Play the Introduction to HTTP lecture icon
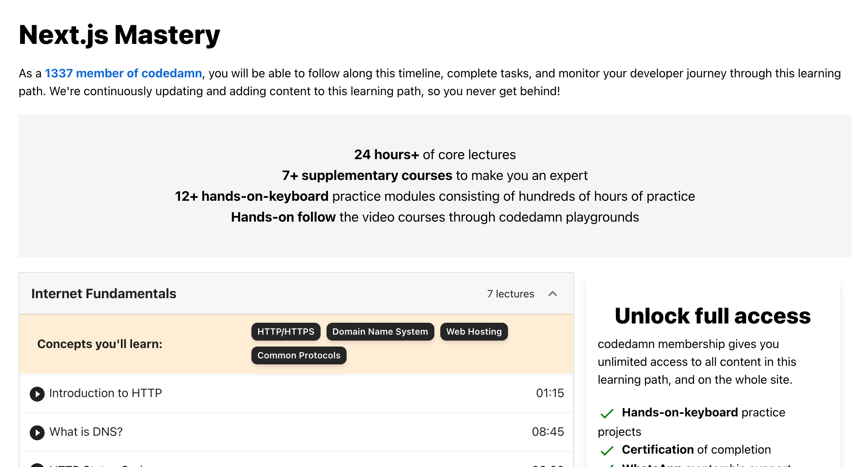 click(37, 394)
